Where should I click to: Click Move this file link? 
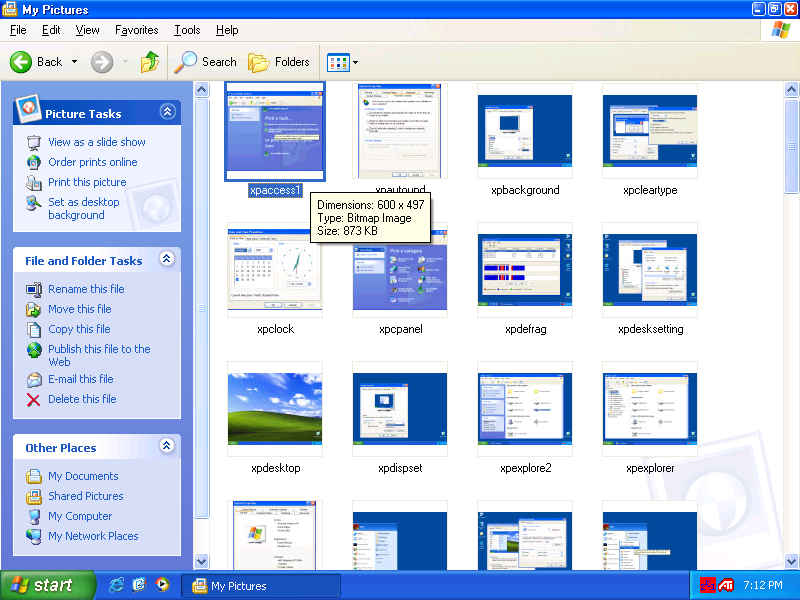click(x=80, y=309)
